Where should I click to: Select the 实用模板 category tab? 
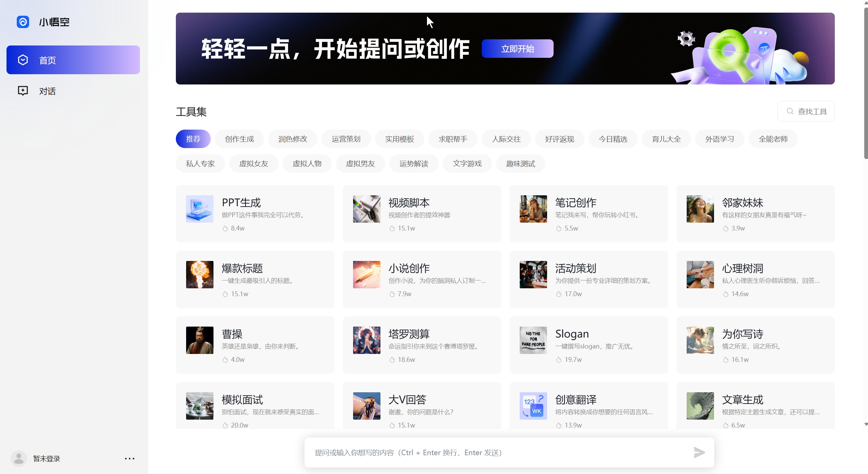[x=400, y=139]
